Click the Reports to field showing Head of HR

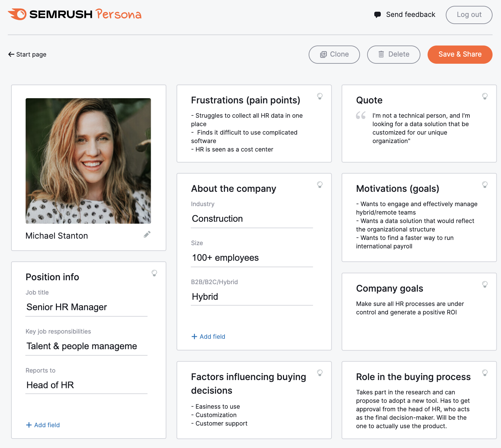tap(86, 385)
